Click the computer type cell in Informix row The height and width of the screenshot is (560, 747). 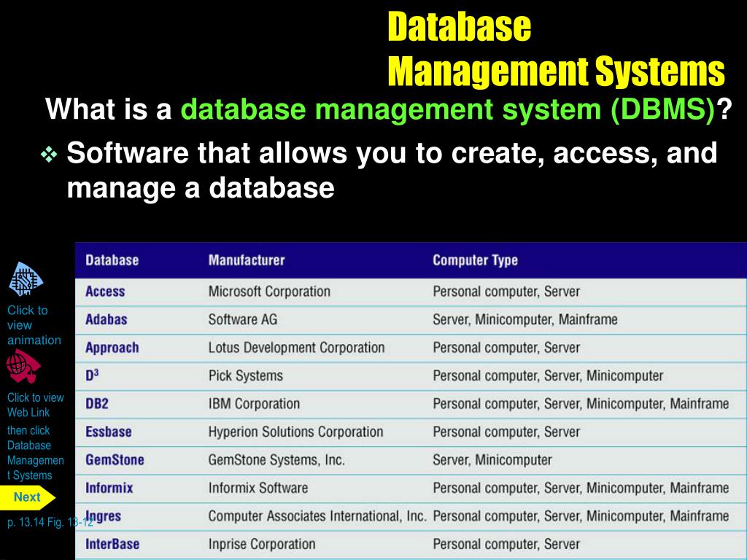pyautogui.click(x=581, y=488)
